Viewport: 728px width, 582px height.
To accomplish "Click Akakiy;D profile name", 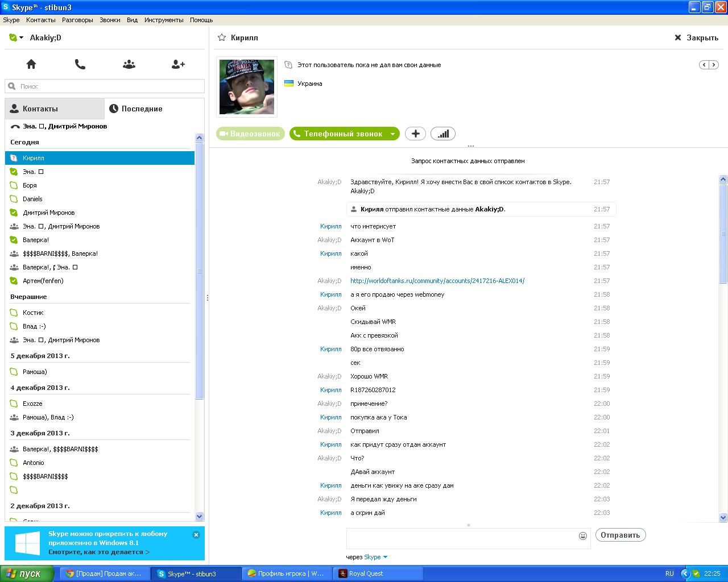I will (x=45, y=38).
